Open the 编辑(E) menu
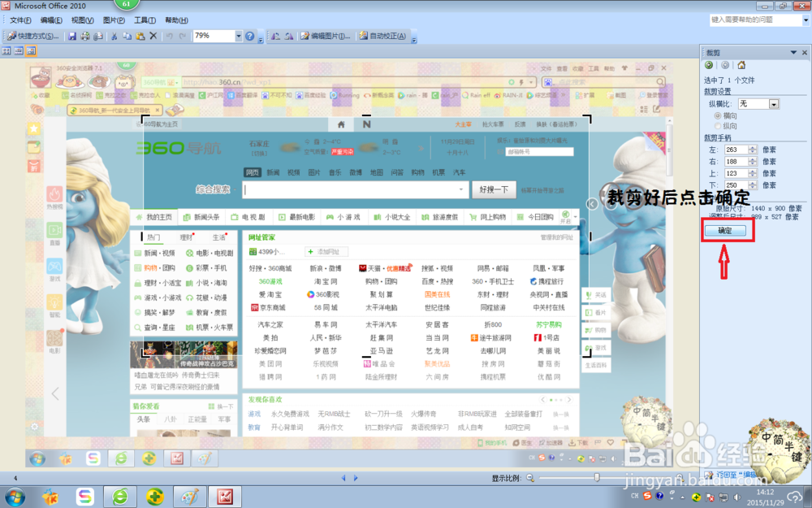Viewport: 812px width, 508px height. [x=51, y=20]
